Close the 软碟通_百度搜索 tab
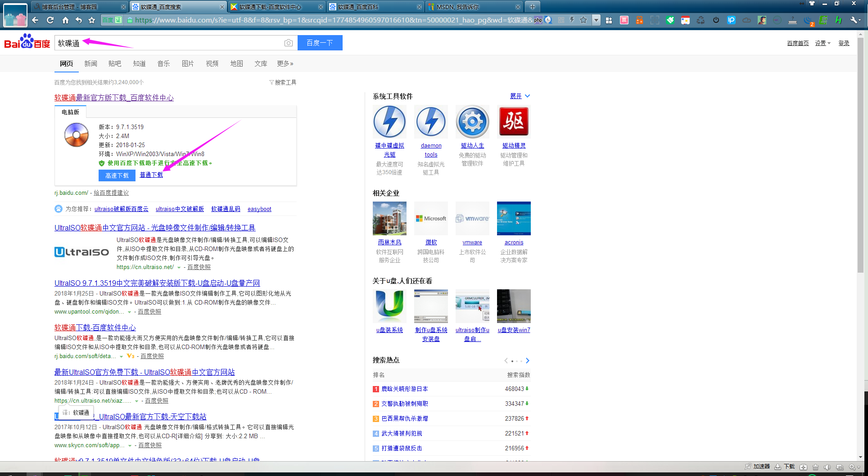868x476 pixels. click(222, 7)
